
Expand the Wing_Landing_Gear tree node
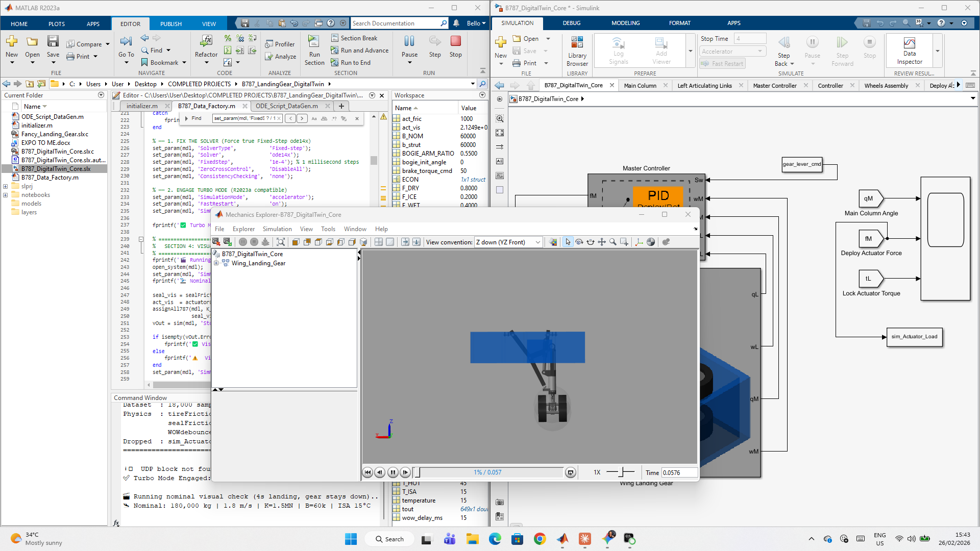point(216,263)
